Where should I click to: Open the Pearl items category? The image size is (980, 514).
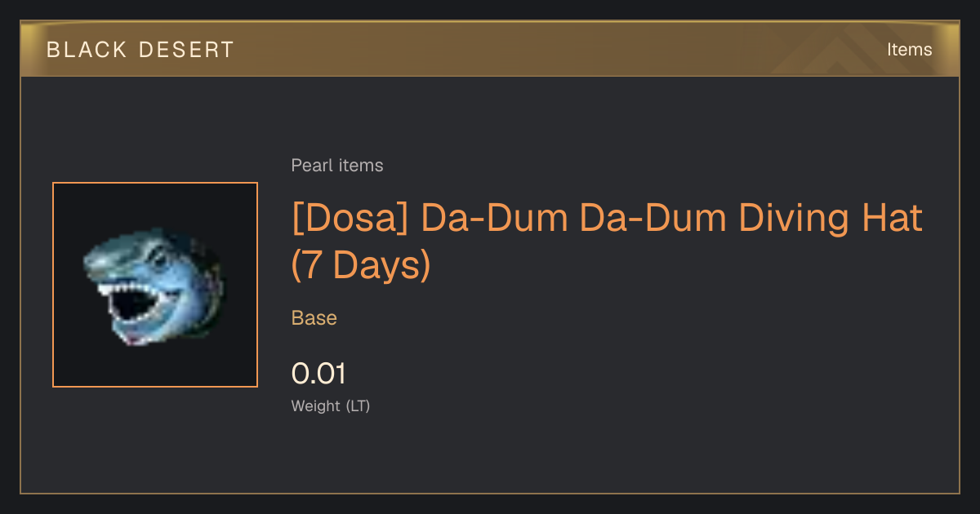[x=337, y=166]
